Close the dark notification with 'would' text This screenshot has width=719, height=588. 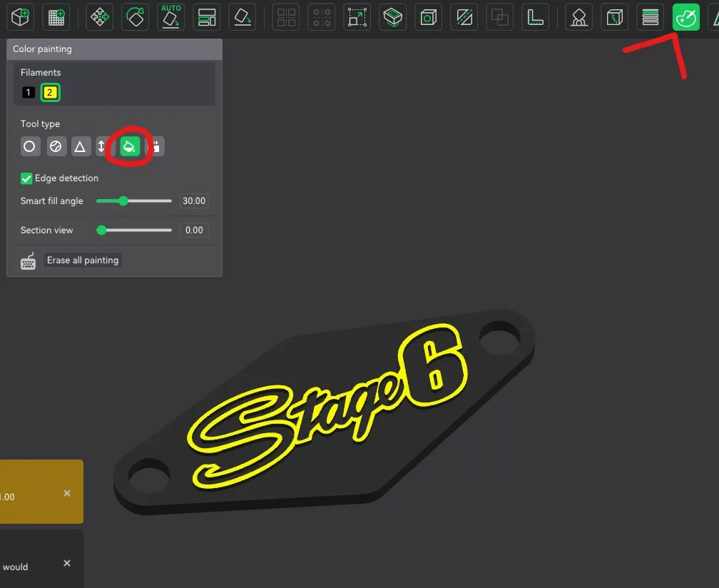(67, 563)
